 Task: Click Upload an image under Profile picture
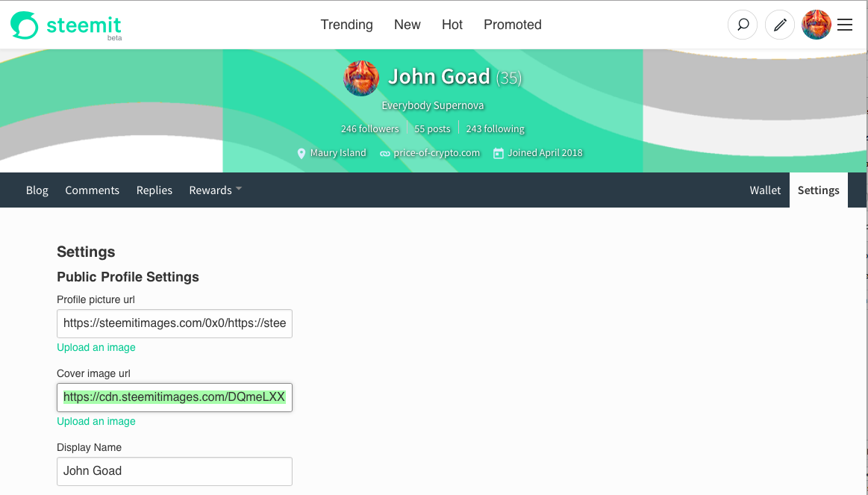pos(96,348)
